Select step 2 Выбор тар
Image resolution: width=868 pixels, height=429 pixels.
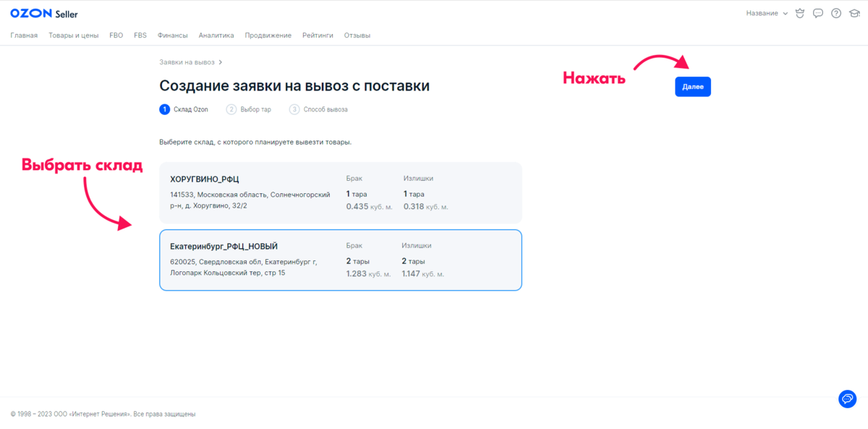[x=249, y=109]
